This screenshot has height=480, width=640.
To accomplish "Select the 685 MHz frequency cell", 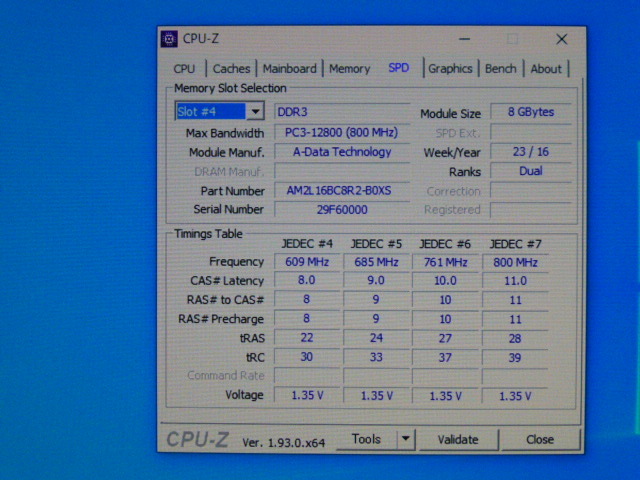I will tap(376, 262).
